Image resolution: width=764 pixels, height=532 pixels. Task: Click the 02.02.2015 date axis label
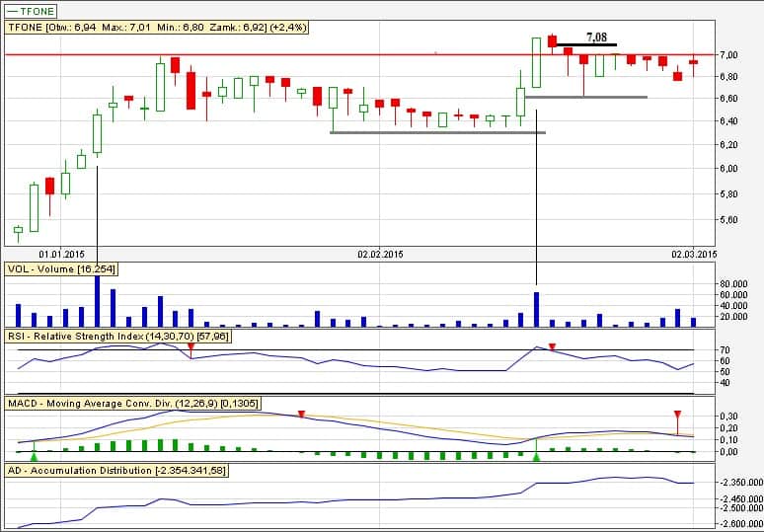pyautogui.click(x=381, y=254)
